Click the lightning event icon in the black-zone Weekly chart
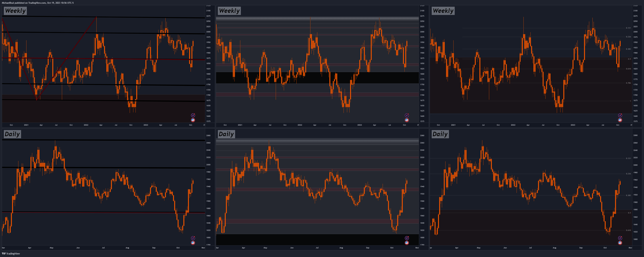The image size is (644, 257). click(x=407, y=115)
